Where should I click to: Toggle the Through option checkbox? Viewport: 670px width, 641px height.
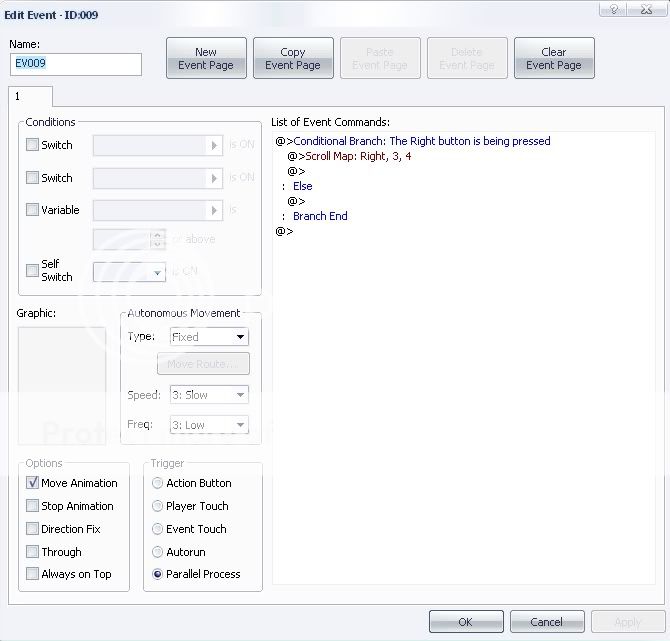[x=33, y=552]
